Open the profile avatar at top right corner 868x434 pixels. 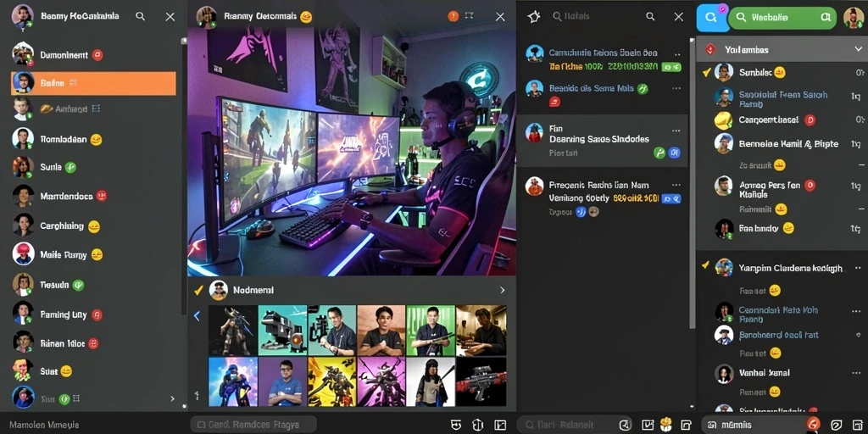point(853,18)
